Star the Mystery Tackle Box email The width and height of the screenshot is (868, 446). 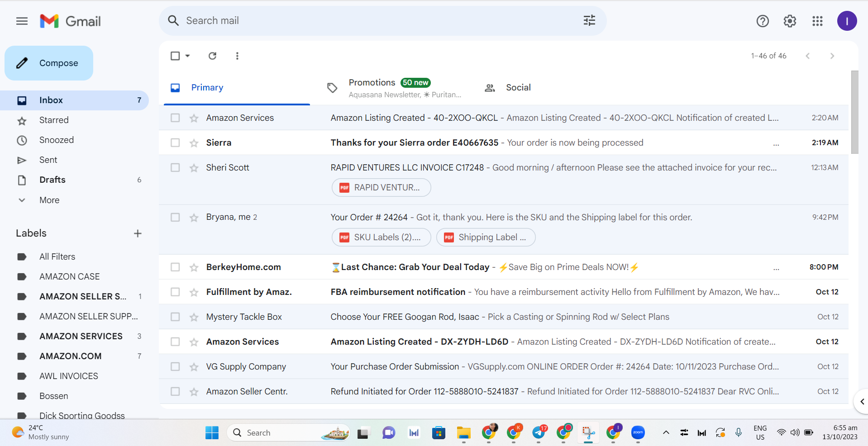coord(194,317)
